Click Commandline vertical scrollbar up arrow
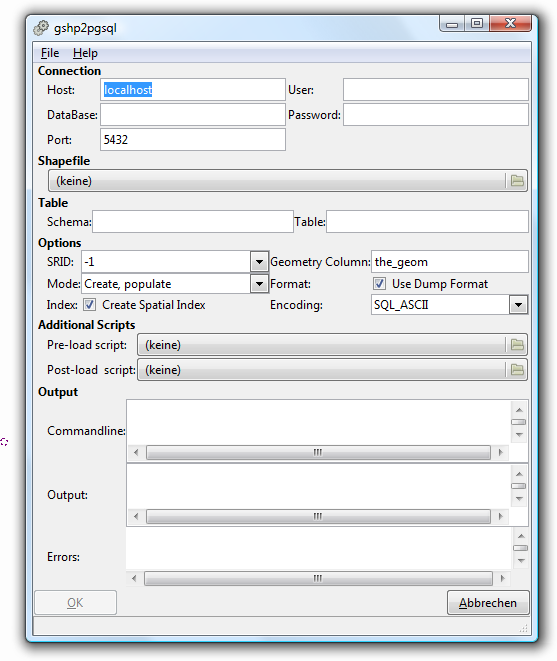Image resolution: width=557 pixels, height=661 pixels. click(x=519, y=410)
